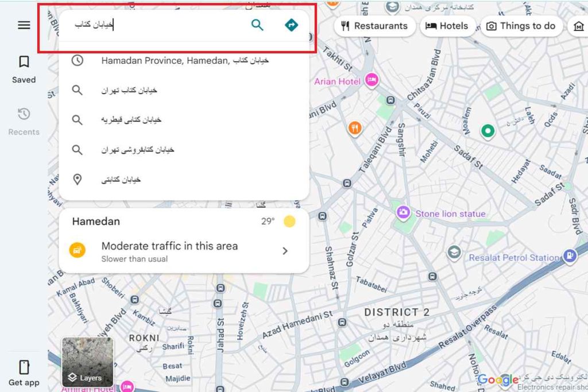Image resolution: width=588 pixels, height=392 pixels.
Task: Click the Get app phone icon
Action: pos(24,372)
